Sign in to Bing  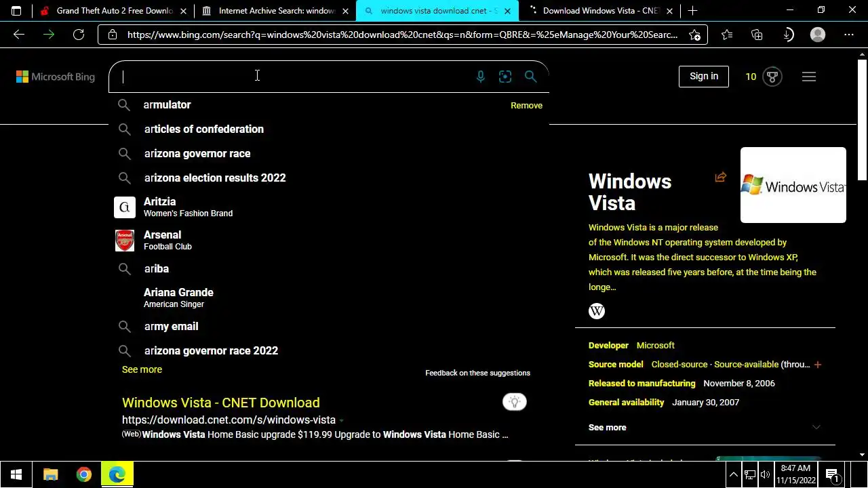coord(704,77)
